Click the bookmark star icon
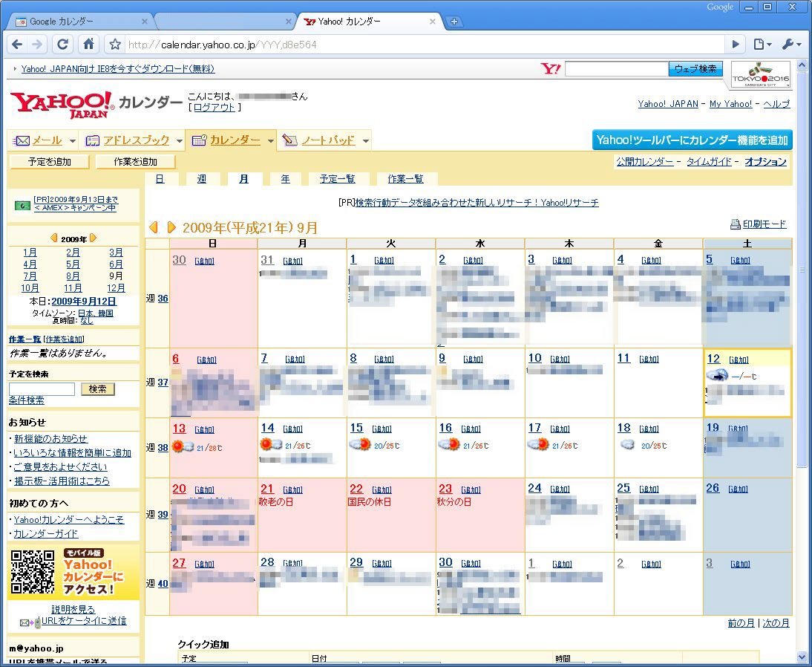Image resolution: width=812 pixels, height=667 pixels. [115, 45]
